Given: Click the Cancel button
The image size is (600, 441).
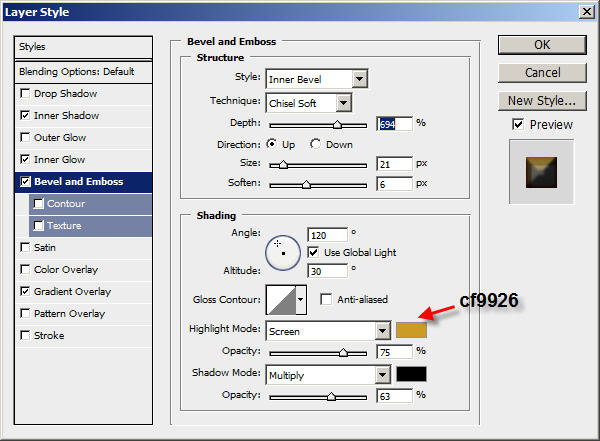Looking at the screenshot, I should (x=542, y=73).
